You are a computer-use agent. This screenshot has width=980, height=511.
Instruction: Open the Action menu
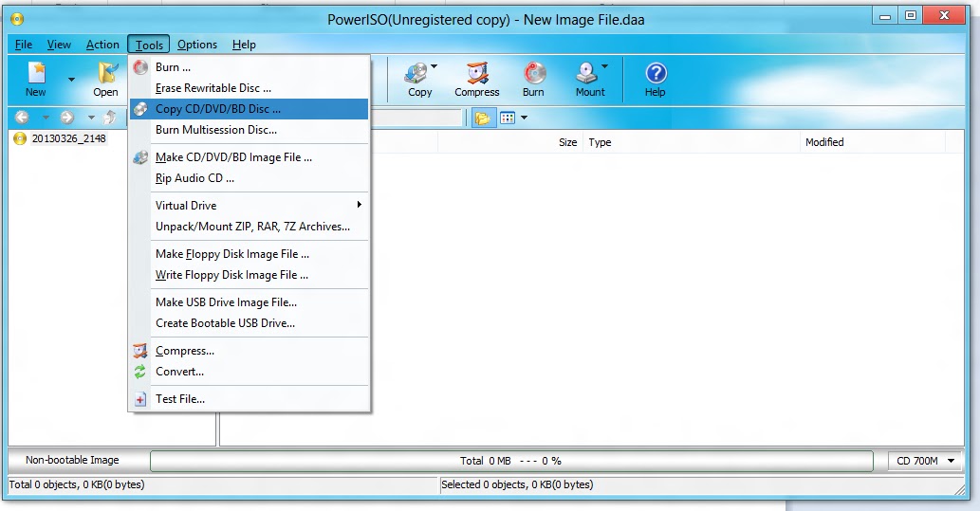click(x=102, y=45)
